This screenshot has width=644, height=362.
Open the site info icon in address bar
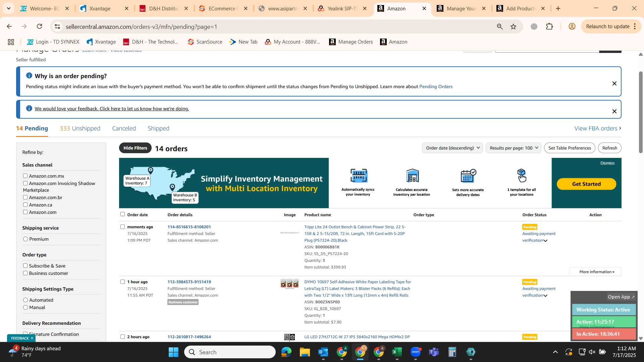pos(57,26)
